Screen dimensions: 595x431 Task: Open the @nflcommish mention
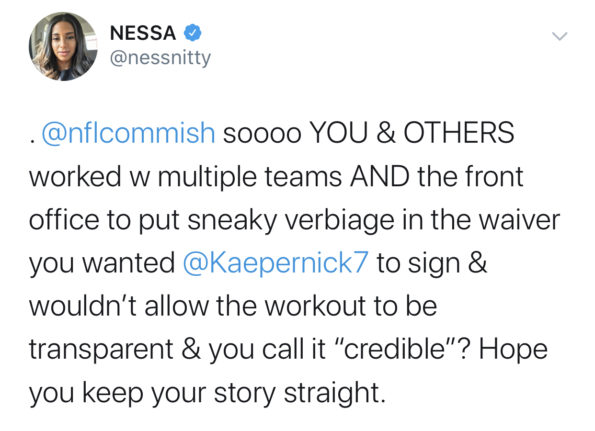pos(128,133)
